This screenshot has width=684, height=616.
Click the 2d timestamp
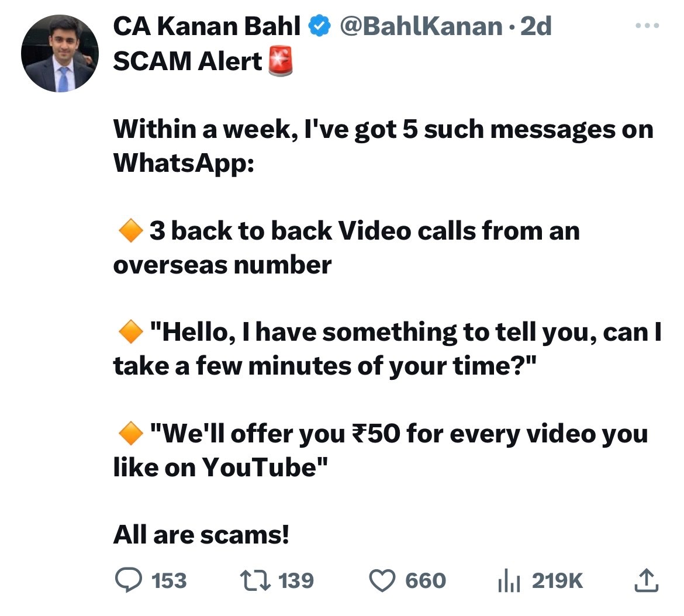coord(536,26)
